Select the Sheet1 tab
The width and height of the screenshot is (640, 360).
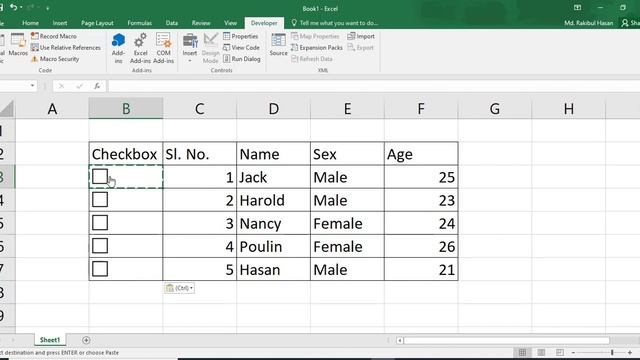[50, 340]
